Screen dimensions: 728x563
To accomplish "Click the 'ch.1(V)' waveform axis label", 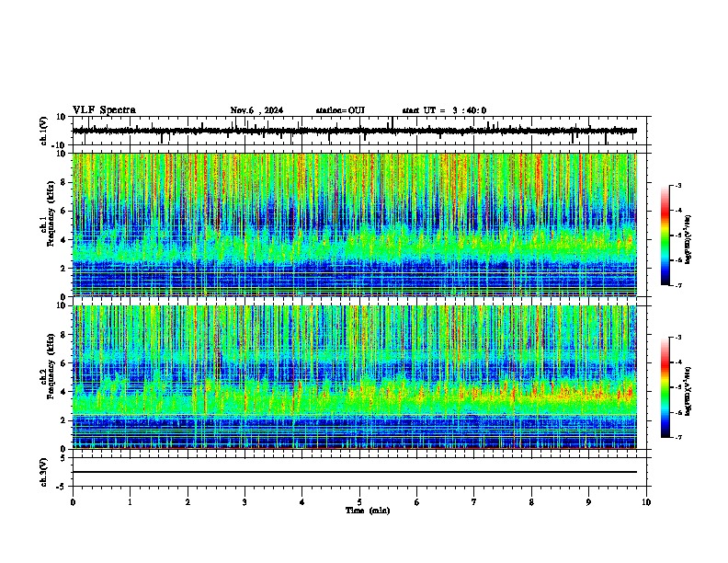I will point(44,131).
